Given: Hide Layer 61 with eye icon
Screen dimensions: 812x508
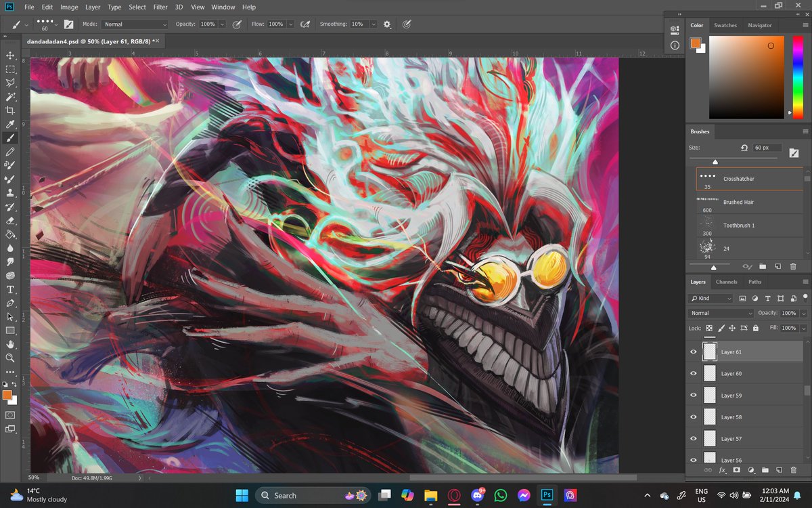Looking at the screenshot, I should coord(694,352).
